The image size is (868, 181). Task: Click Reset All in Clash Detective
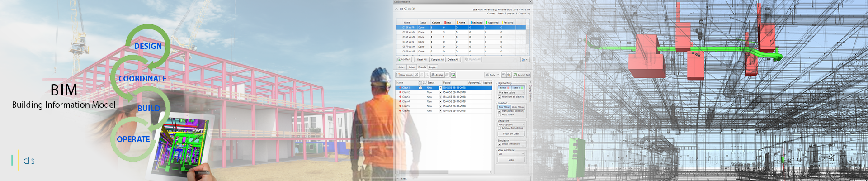pyautogui.click(x=422, y=59)
